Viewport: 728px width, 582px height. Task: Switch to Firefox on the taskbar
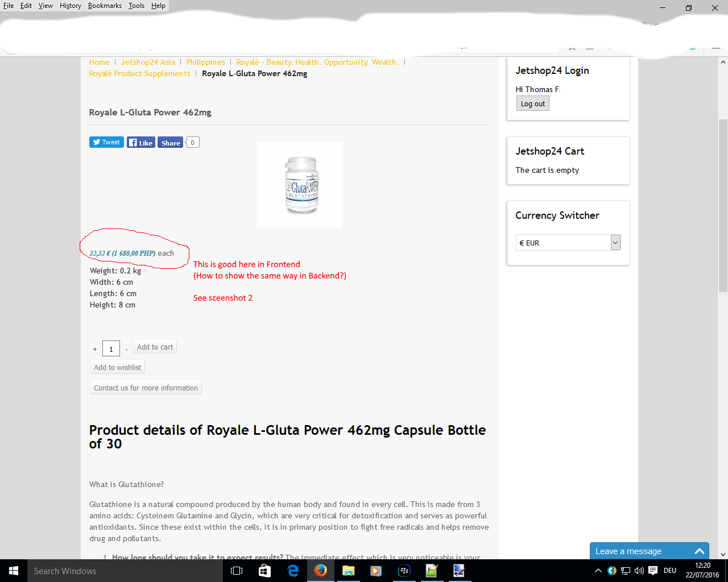pos(321,571)
